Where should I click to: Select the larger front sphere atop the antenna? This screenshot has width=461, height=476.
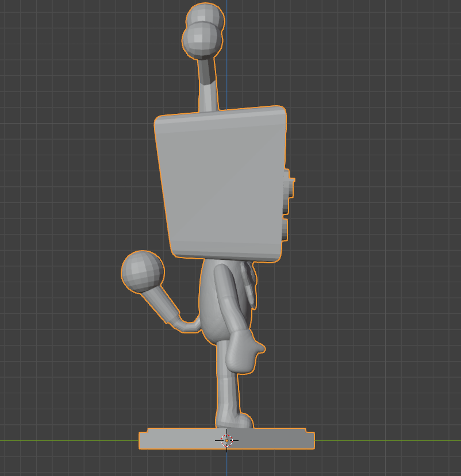pyautogui.click(x=202, y=40)
